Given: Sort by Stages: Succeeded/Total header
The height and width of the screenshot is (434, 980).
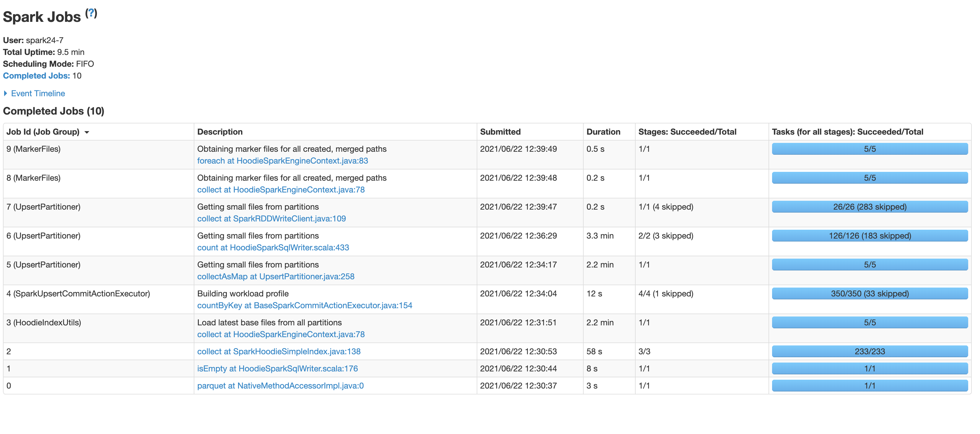Looking at the screenshot, I should (x=687, y=132).
